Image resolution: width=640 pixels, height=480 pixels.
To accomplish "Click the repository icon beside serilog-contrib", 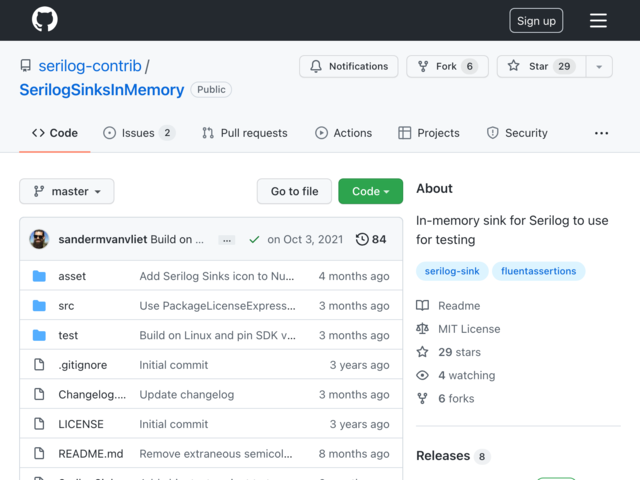I will [26, 66].
